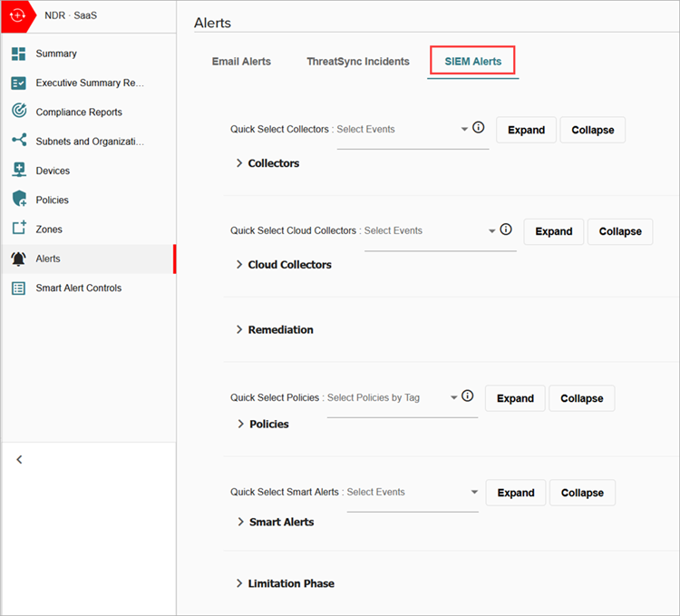Click the Devices monitor icon
Viewport: 680px width, 616px height.
coord(19,170)
